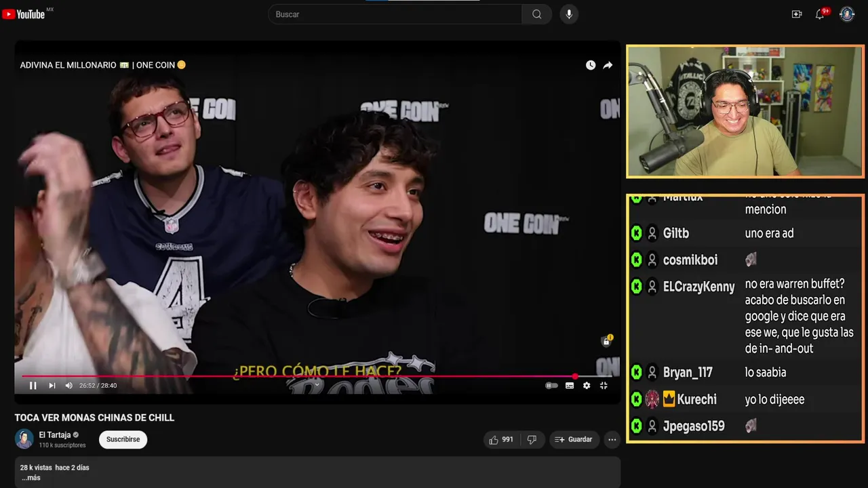Viewport: 868px width, 488px height.
Task: Click the title TOCA VER MONAS CHINAS DE CHILL
Action: click(x=94, y=418)
